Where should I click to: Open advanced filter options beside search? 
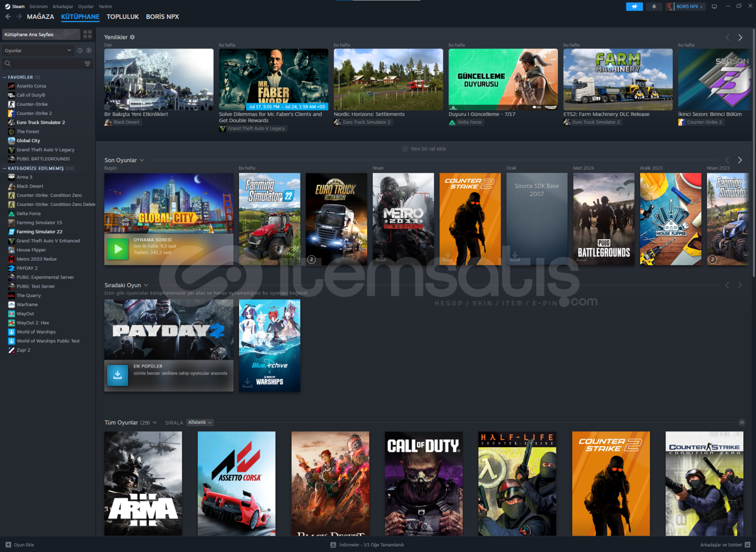(87, 64)
